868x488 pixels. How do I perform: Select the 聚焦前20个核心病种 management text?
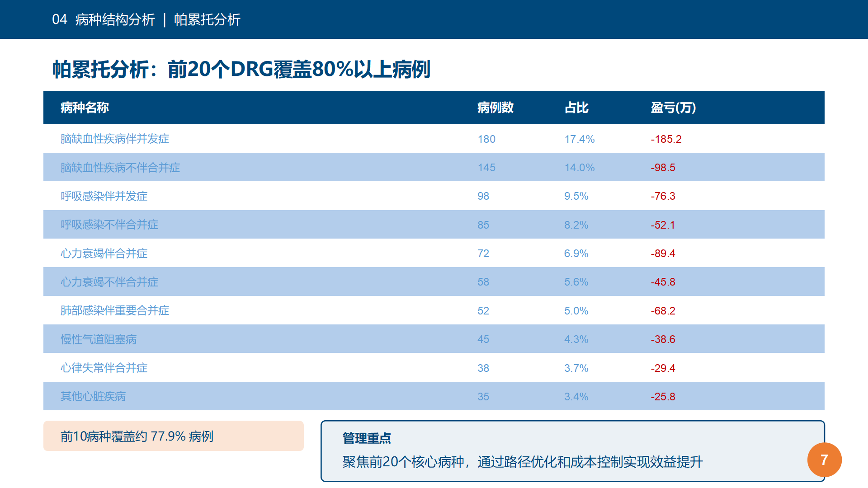(523, 462)
